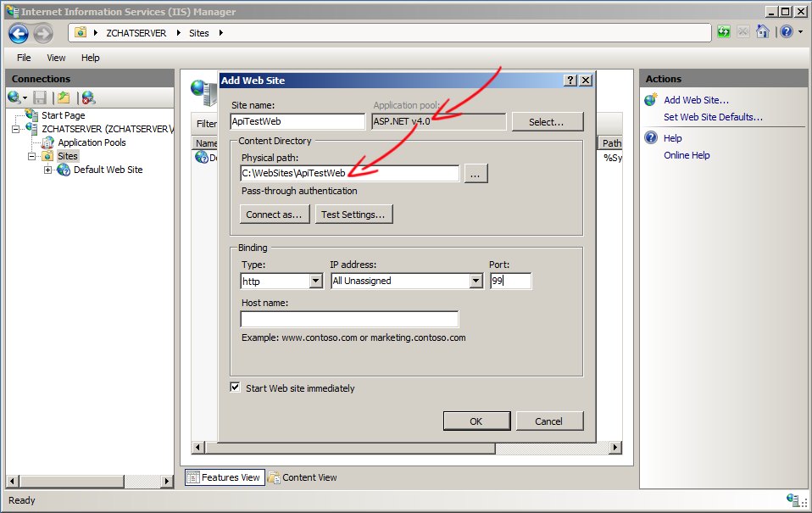
Task: Click the Connect as button
Action: click(275, 214)
